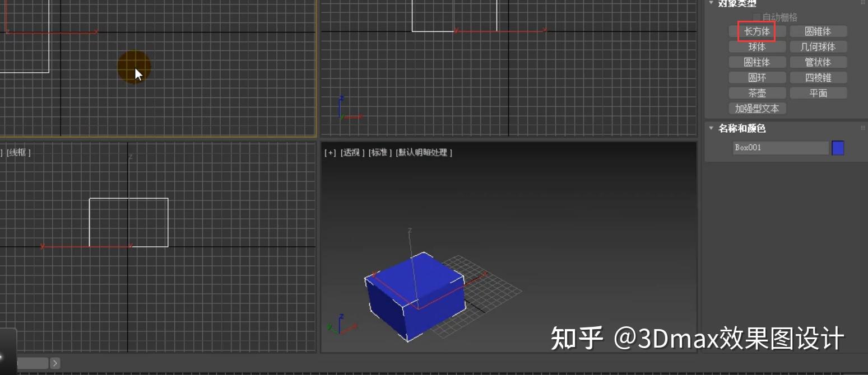Select the 圆柱体 (Cylinder) primitive
Viewport: 868px width, 375px height.
point(756,62)
